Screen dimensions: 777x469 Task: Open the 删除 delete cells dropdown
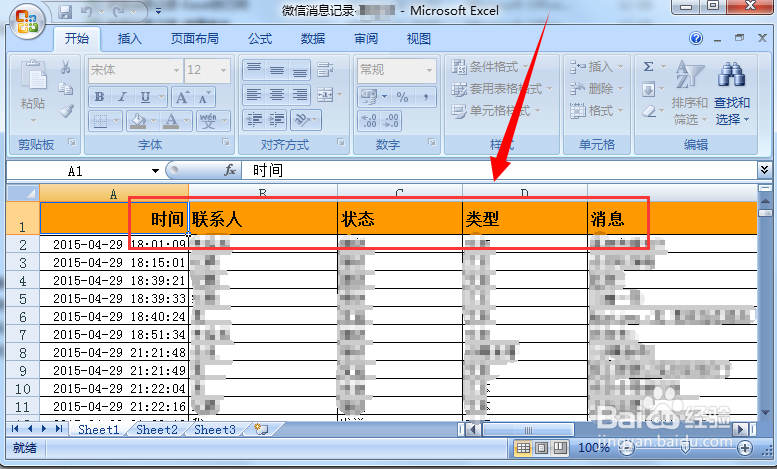(597, 89)
